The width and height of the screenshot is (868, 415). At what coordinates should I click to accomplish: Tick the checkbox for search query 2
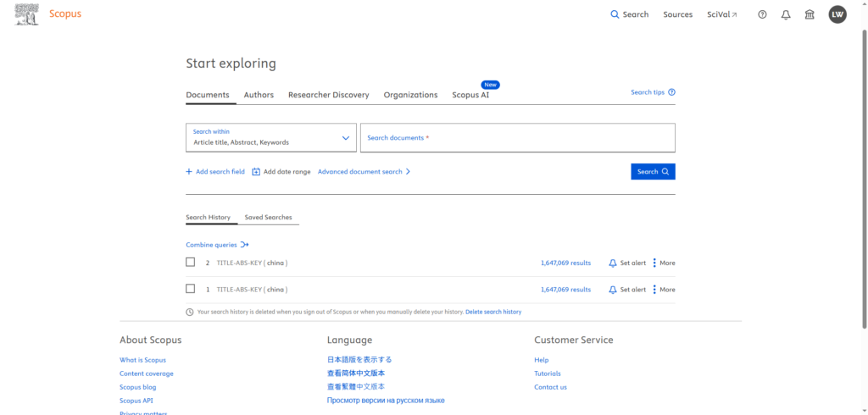point(191,263)
